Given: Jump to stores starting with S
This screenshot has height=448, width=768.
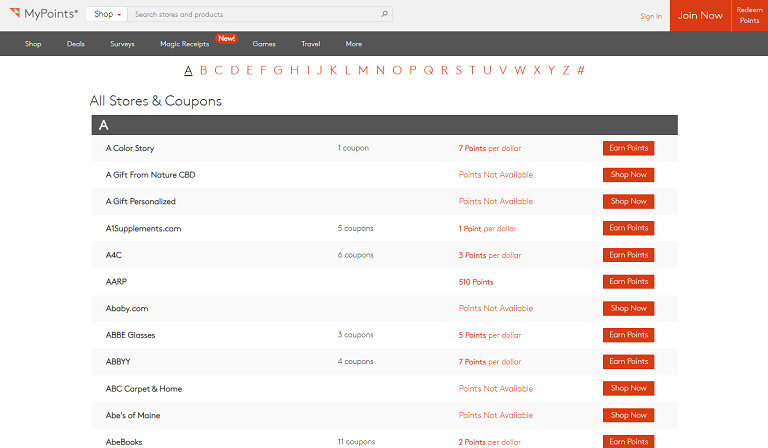Looking at the screenshot, I should pyautogui.click(x=459, y=71).
